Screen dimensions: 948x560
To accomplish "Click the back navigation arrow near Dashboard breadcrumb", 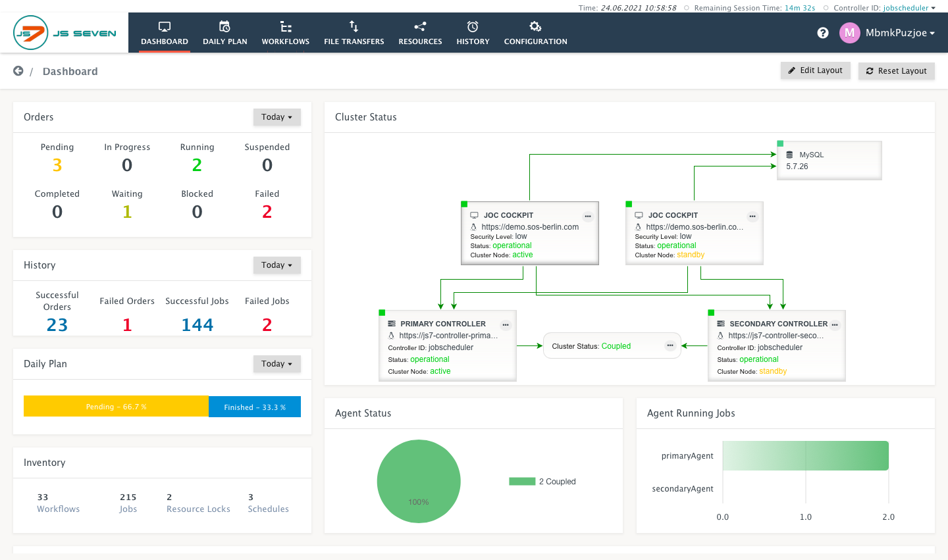I will point(18,70).
